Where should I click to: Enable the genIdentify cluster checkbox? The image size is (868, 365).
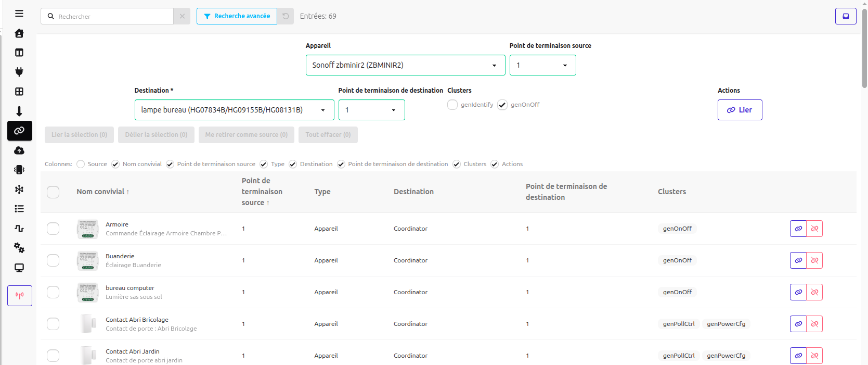tap(452, 105)
